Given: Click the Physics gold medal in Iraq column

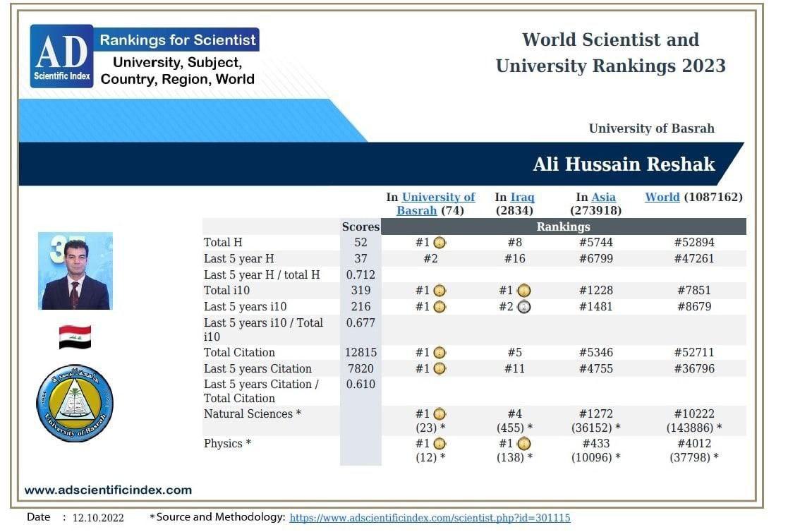Looking at the screenshot, I should tap(524, 444).
